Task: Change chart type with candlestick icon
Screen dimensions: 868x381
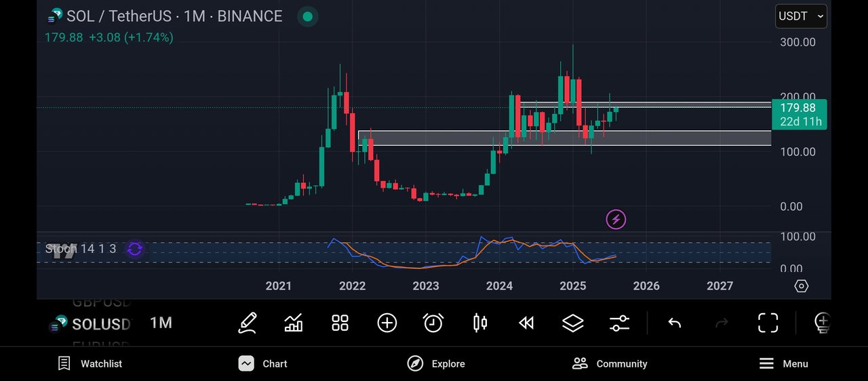Action: pyautogui.click(x=480, y=323)
